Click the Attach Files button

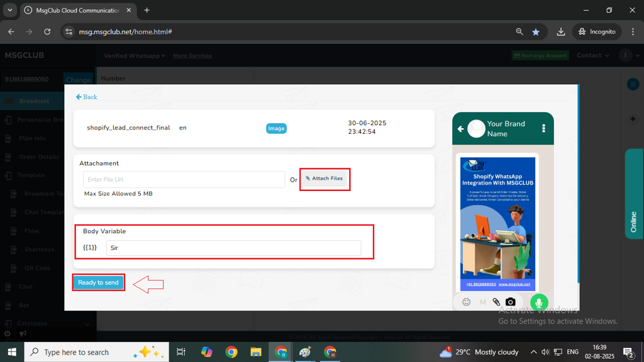point(325,178)
